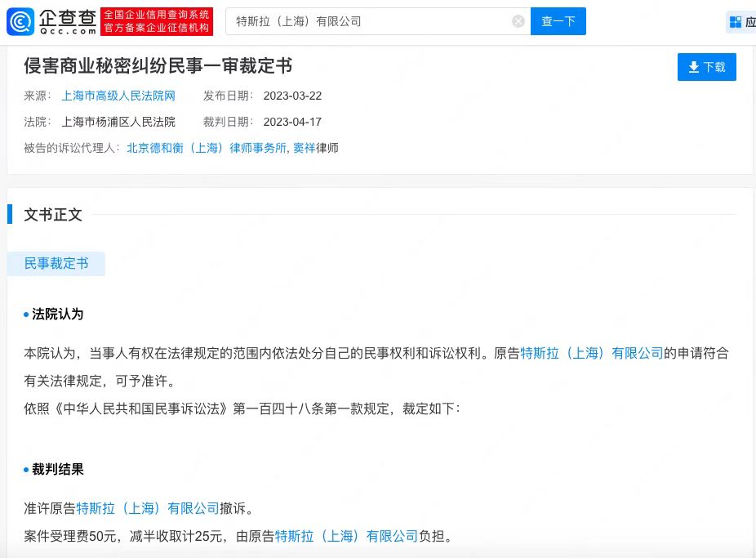Clear the search box with the X icon
Image resolution: width=756 pixels, height=558 pixels.
518,21
